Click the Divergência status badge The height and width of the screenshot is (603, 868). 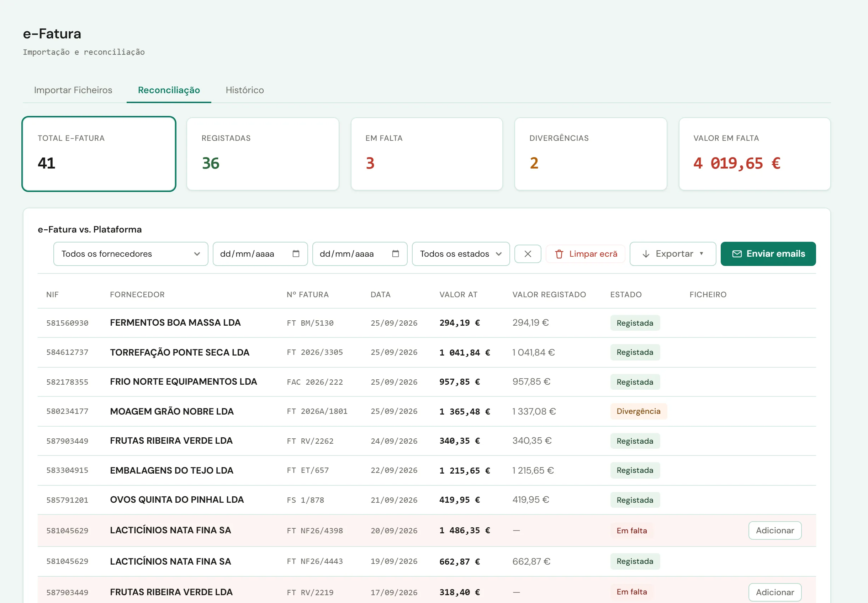click(x=639, y=411)
